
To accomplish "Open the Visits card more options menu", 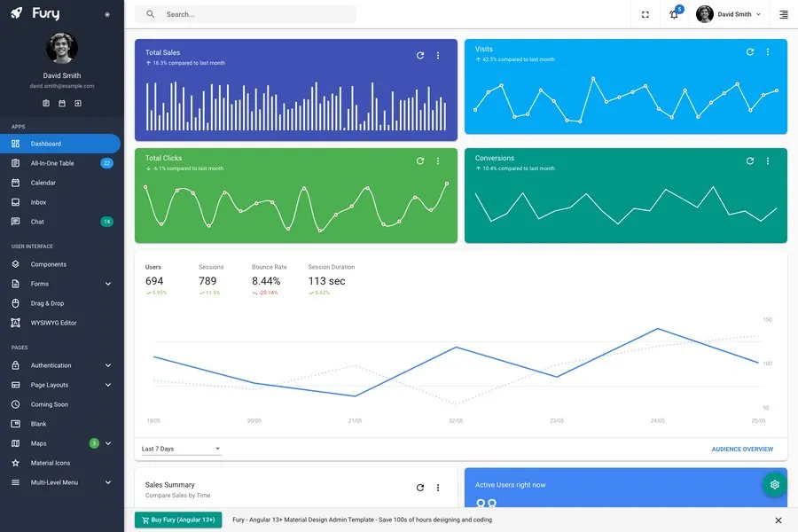I will [768, 52].
